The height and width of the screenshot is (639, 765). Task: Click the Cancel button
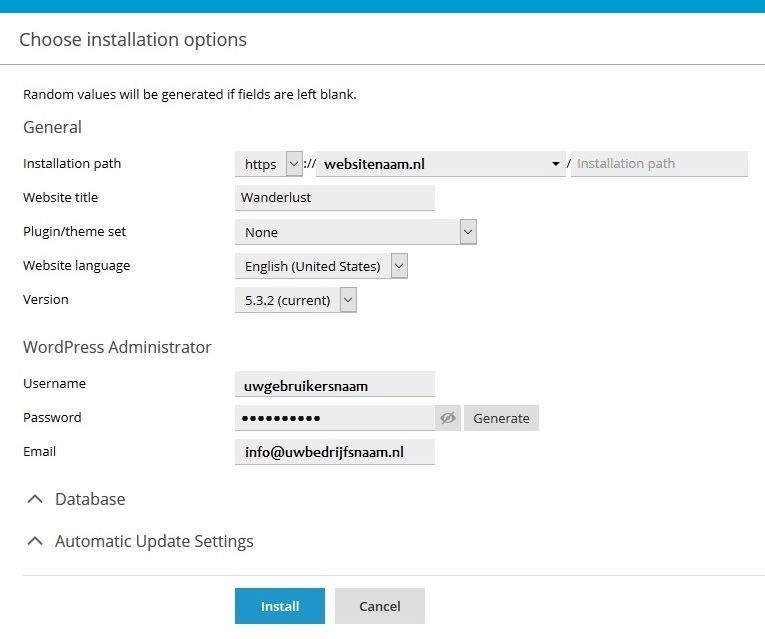tap(380, 606)
